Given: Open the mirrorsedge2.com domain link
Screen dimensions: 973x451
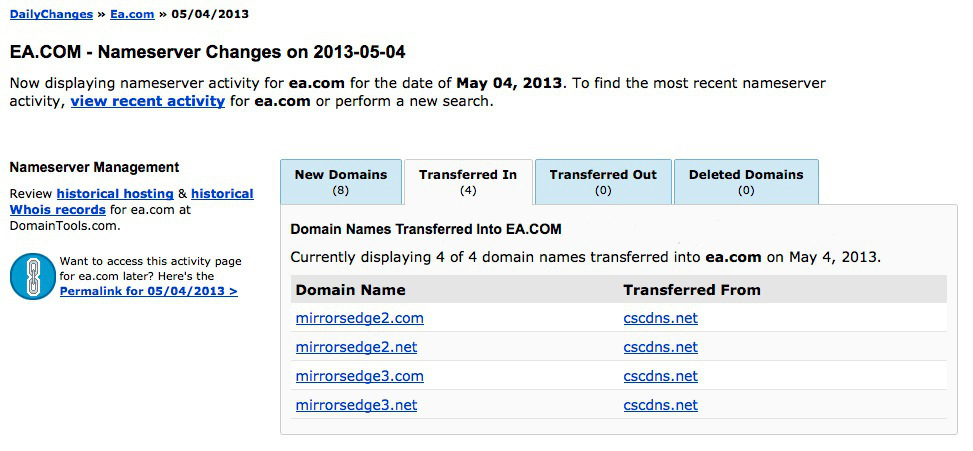Looking at the screenshot, I should pyautogui.click(x=359, y=318).
